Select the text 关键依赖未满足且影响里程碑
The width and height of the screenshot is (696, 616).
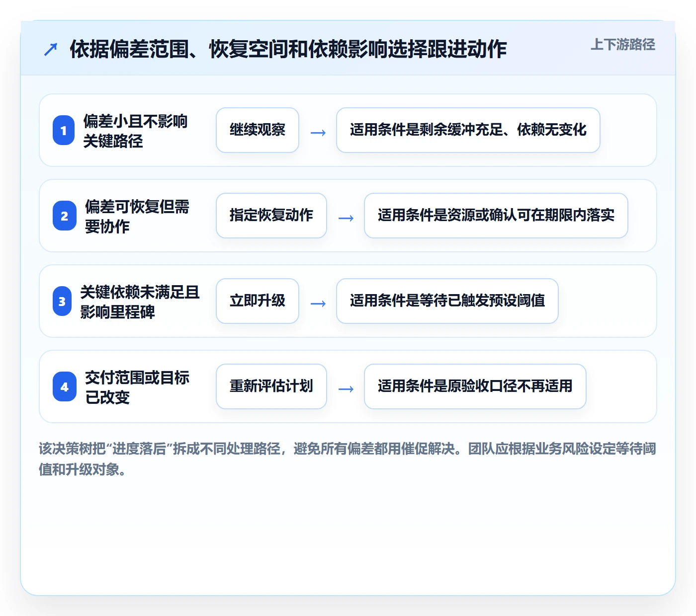click(140, 302)
